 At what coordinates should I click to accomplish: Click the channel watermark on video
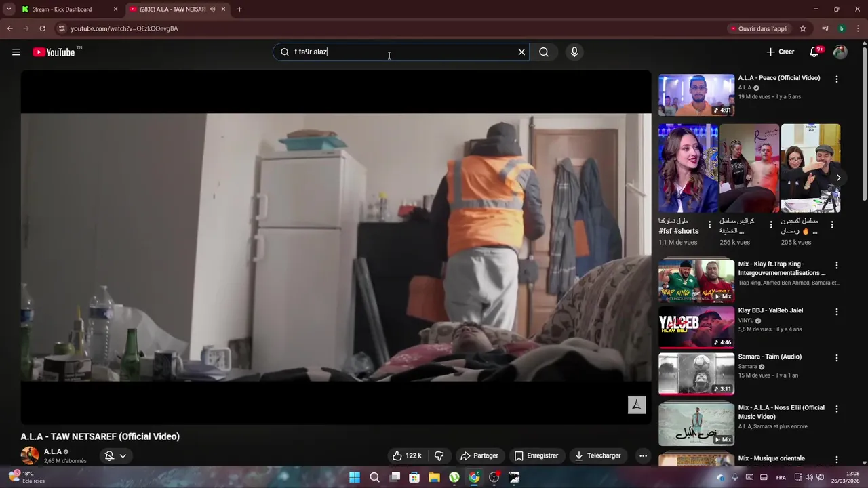coord(636,405)
